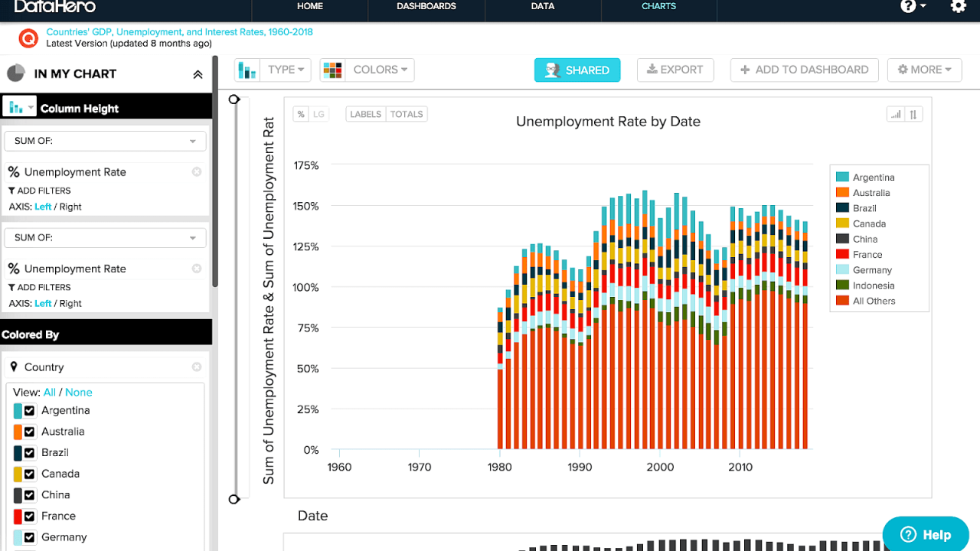Open the DATA menu item

(542, 6)
